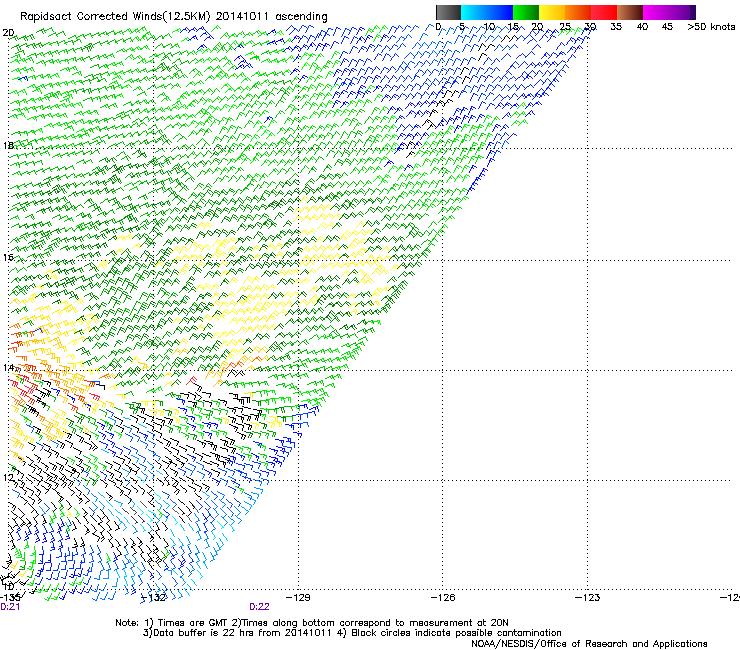
Task: Click the yellow 20-25 knots legend color
Action: [552, 12]
